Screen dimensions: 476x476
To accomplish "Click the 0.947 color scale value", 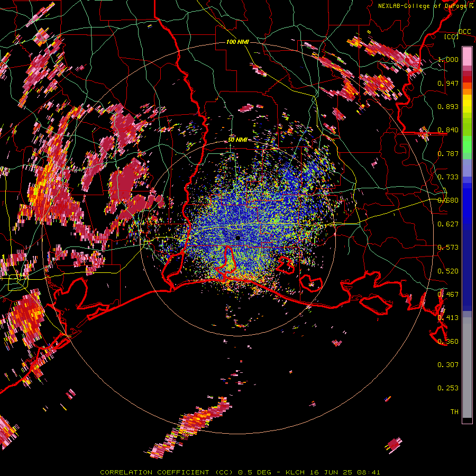I will (448, 83).
